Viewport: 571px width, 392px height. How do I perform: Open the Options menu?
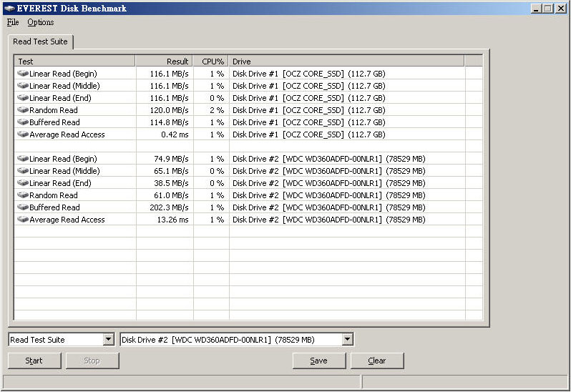coord(41,22)
